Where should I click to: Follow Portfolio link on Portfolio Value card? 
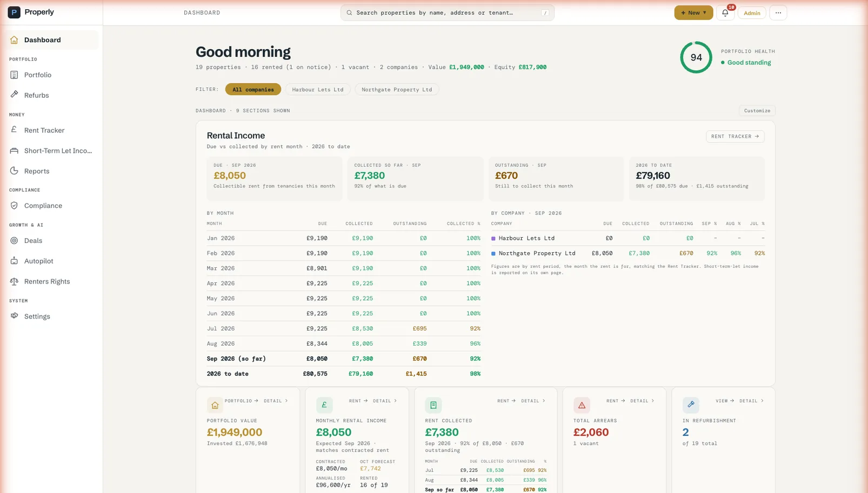coord(242,401)
